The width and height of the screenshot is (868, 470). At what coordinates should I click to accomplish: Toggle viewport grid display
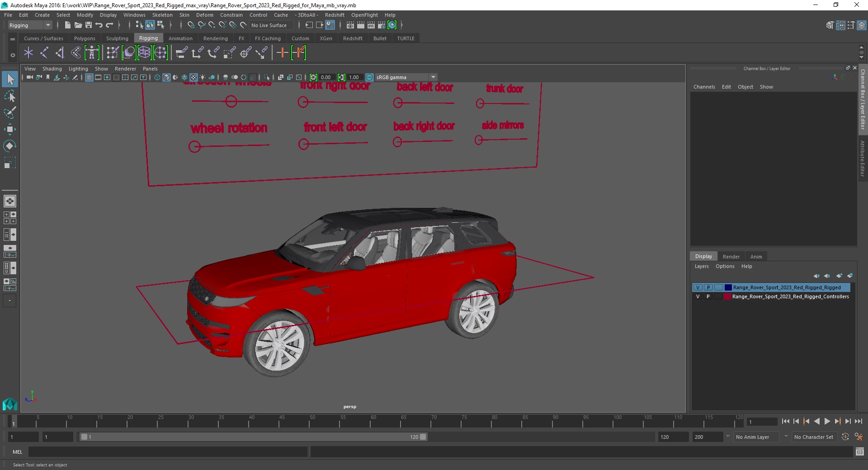89,77
